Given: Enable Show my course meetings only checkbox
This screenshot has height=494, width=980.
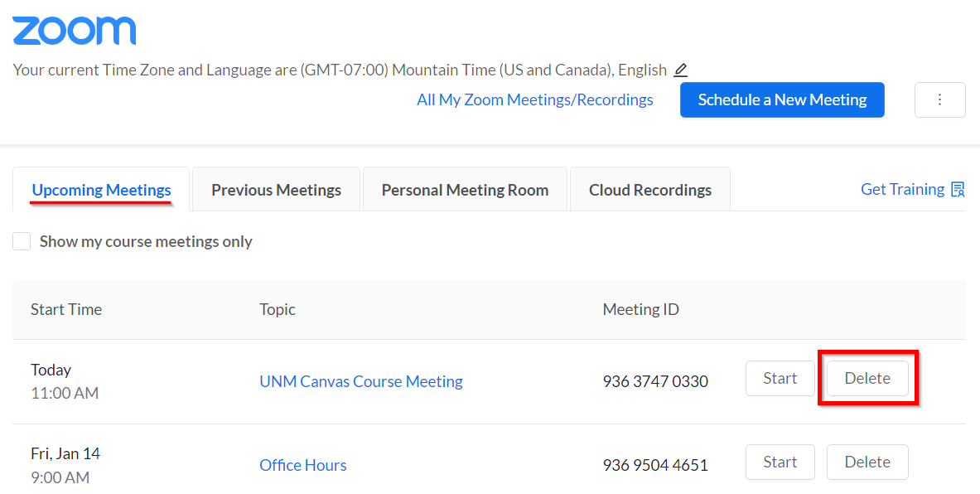Looking at the screenshot, I should [22, 242].
